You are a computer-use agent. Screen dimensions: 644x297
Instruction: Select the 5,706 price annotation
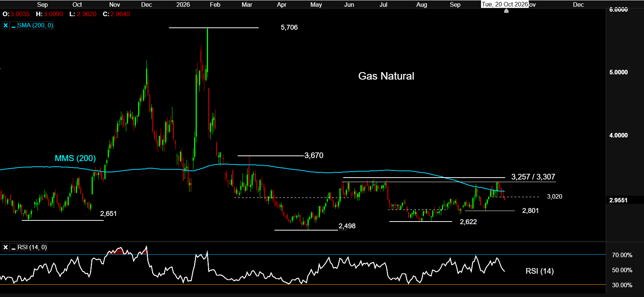click(x=289, y=27)
